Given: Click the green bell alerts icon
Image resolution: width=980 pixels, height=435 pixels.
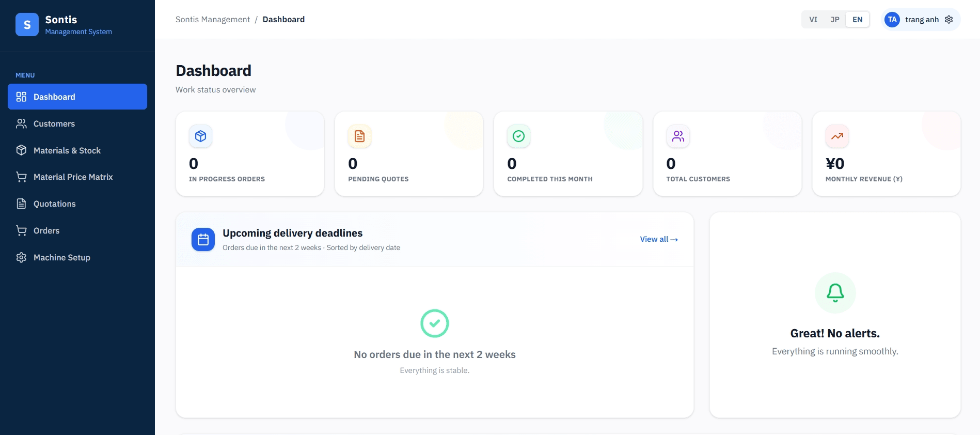Looking at the screenshot, I should [835, 293].
